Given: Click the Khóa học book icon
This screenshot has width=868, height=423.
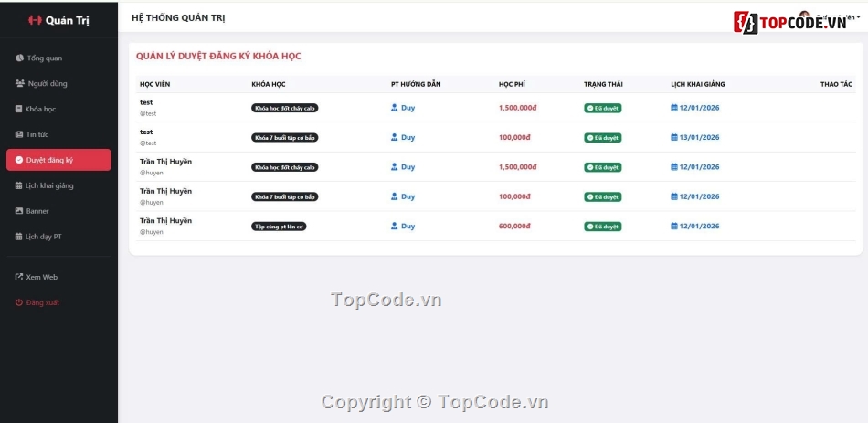Looking at the screenshot, I should [x=19, y=110].
